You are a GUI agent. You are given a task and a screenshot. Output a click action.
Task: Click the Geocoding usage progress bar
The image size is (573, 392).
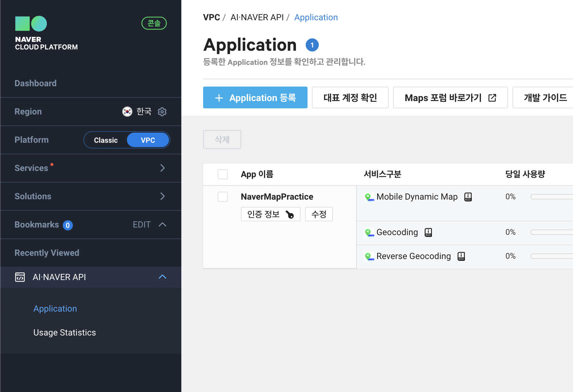pyautogui.click(x=552, y=232)
